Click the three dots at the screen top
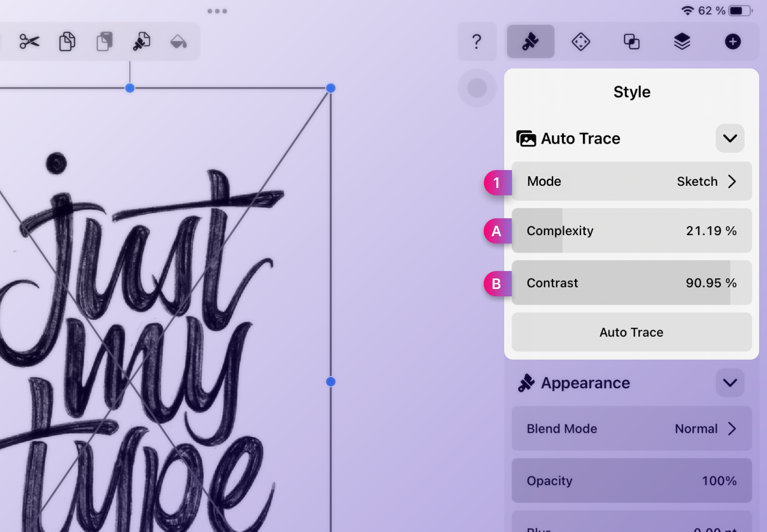The width and height of the screenshot is (767, 532). (217, 11)
